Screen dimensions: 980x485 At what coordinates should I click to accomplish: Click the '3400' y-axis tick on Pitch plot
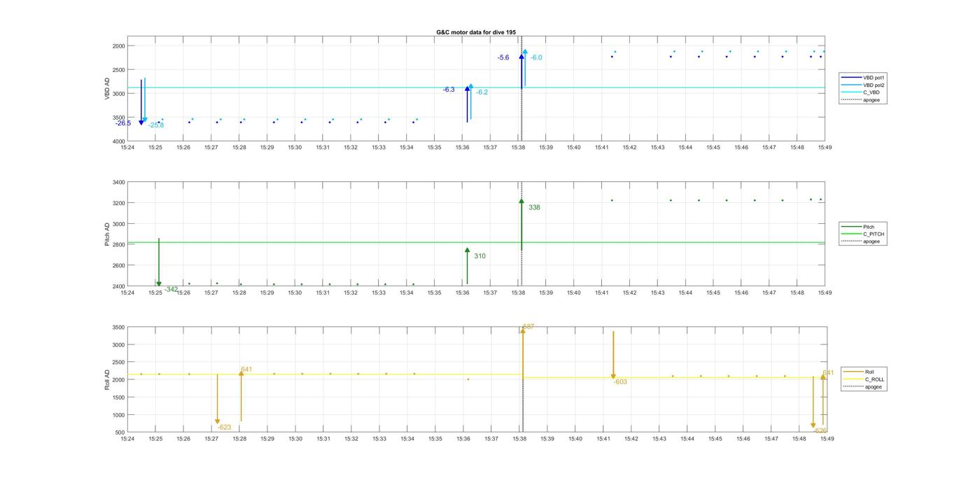(x=118, y=183)
